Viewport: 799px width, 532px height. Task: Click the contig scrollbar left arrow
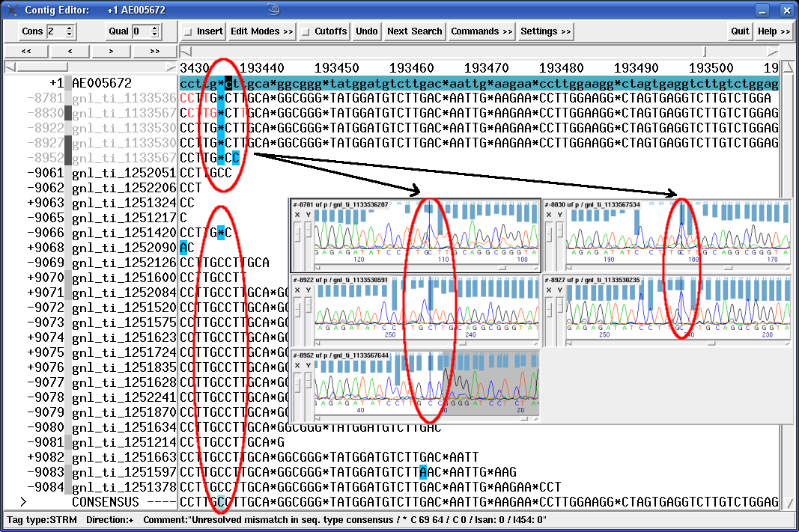(x=186, y=52)
